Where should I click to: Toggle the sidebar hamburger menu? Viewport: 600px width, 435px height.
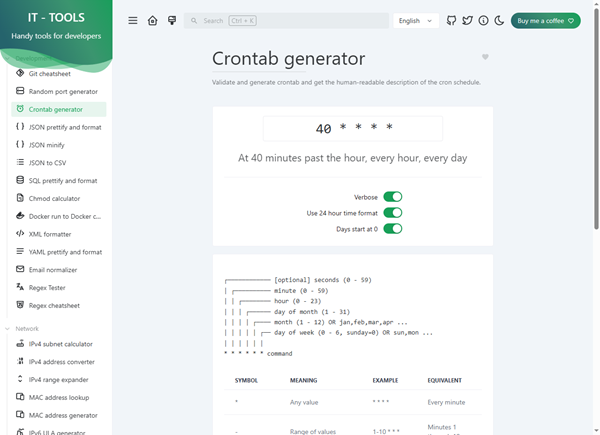tap(133, 20)
